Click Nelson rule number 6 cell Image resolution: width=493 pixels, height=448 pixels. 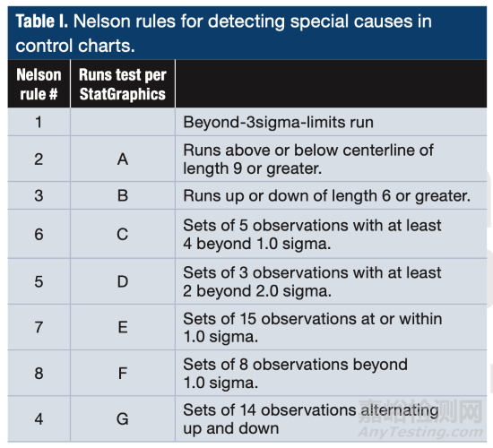click(x=39, y=234)
